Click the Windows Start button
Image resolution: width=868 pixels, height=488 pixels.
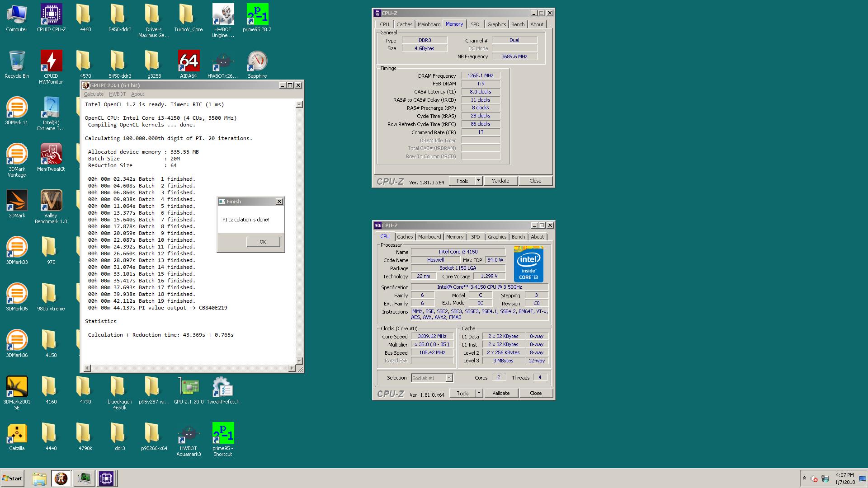point(12,479)
